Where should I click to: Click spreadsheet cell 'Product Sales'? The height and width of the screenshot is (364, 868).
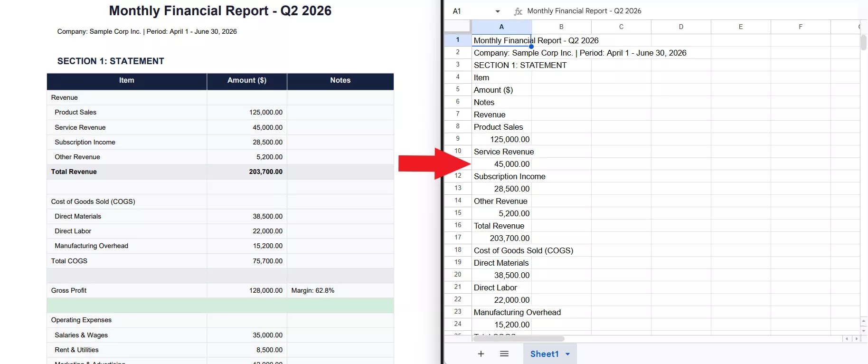[x=501, y=127]
